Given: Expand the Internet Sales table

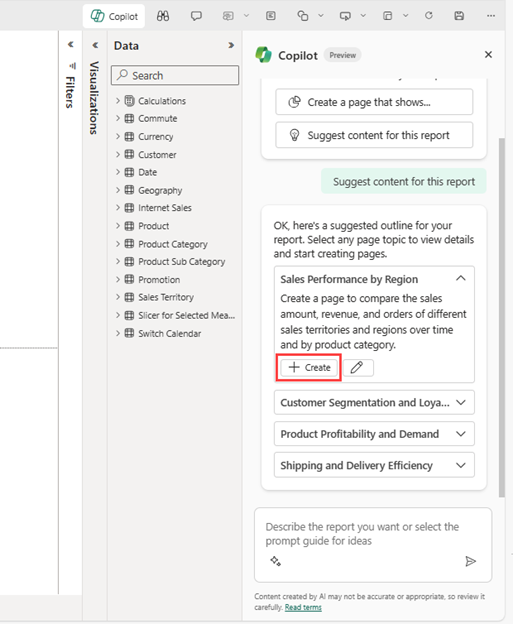Looking at the screenshot, I should [118, 207].
